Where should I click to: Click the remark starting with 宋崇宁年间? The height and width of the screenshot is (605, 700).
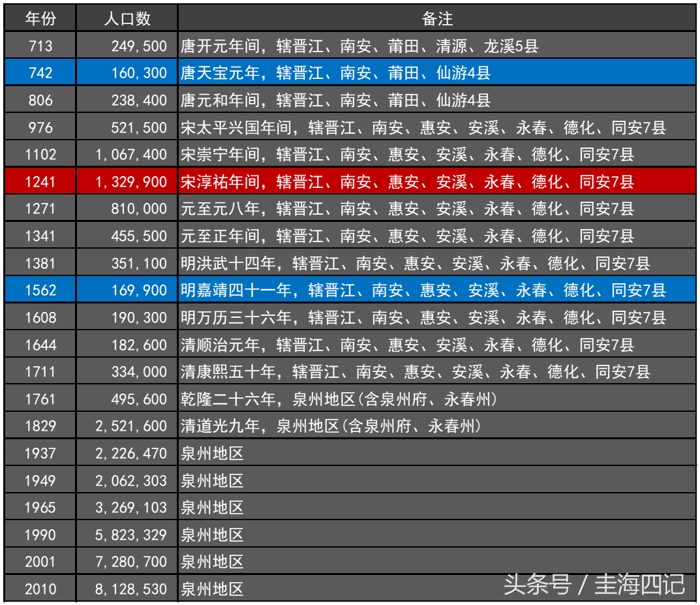point(407,155)
